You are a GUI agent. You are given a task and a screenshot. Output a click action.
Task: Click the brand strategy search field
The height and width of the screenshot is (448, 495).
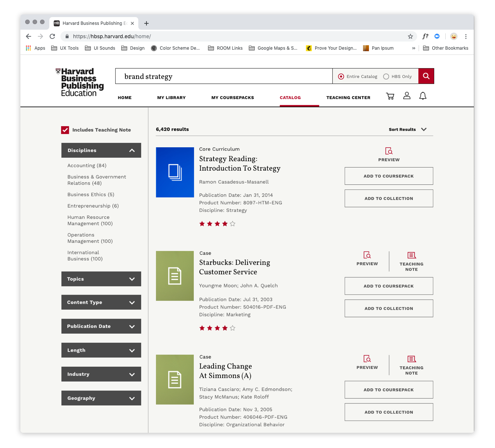(x=224, y=76)
